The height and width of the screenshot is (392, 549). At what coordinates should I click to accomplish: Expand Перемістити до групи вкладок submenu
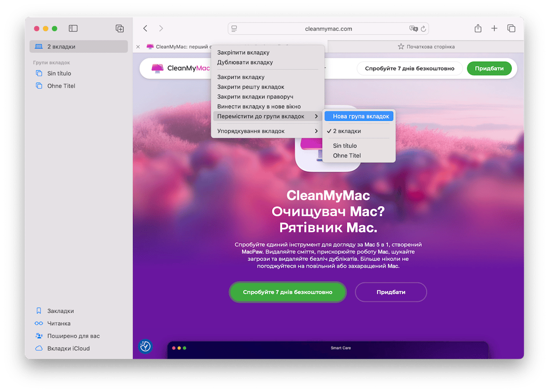click(268, 116)
